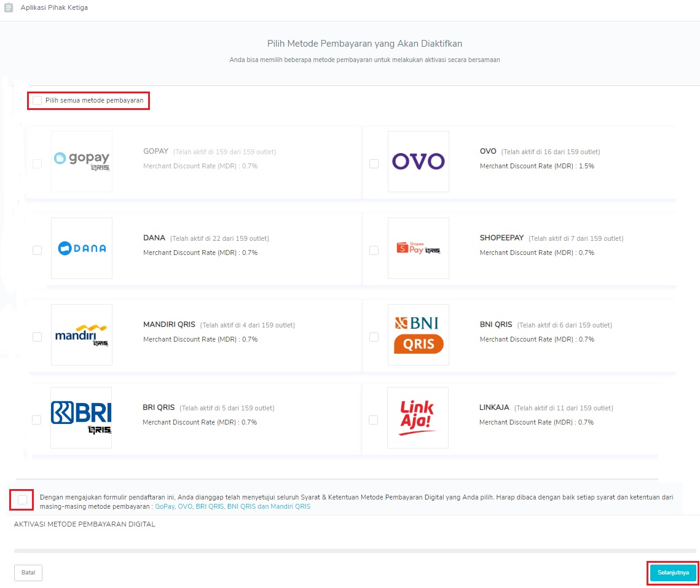Viewport: 700px width, 588px height.
Task: Click the 'Pilih Metode Pembayaran yang Akan Diaktifkan' heading
Action: (364, 44)
